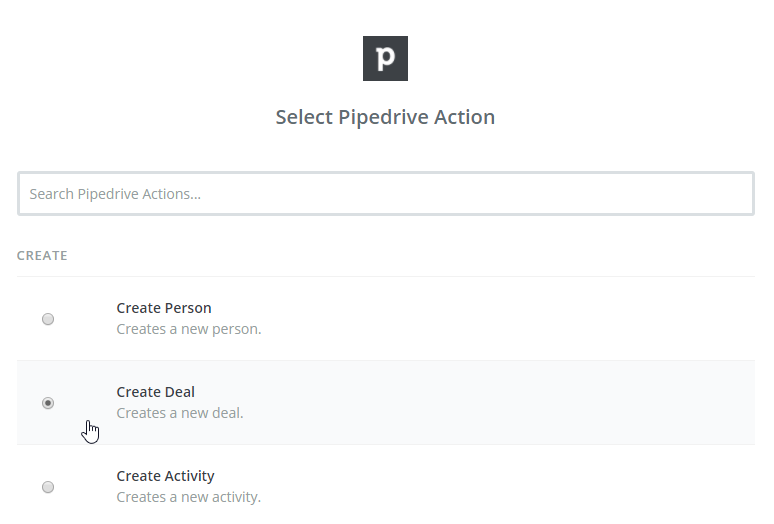Click the Pipedrive logo icon
774x524 pixels.
tap(385, 58)
